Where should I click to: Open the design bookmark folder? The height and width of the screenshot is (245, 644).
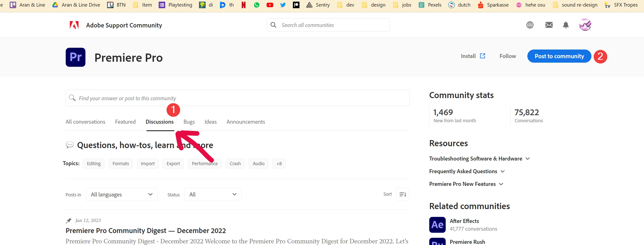pos(373,5)
